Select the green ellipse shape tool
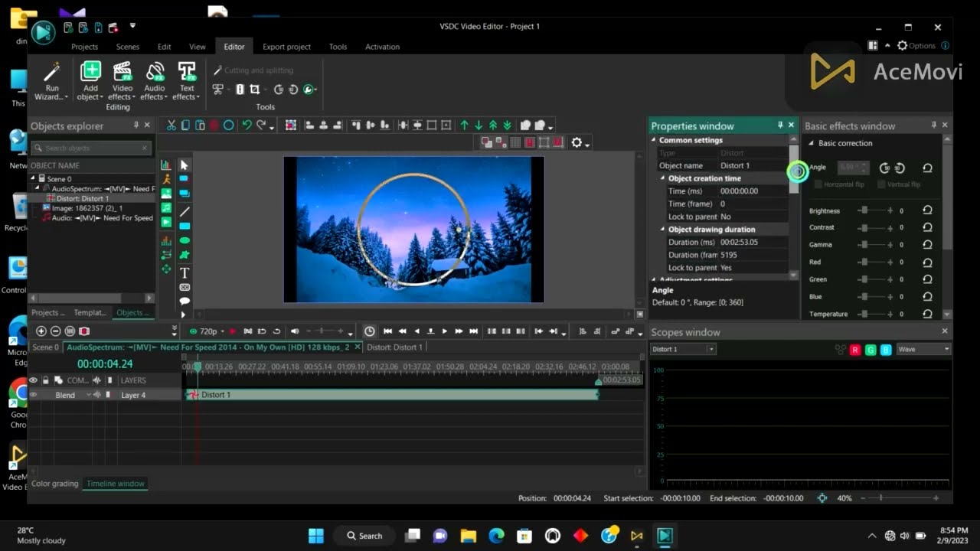This screenshot has width=980, height=551. coord(185,241)
